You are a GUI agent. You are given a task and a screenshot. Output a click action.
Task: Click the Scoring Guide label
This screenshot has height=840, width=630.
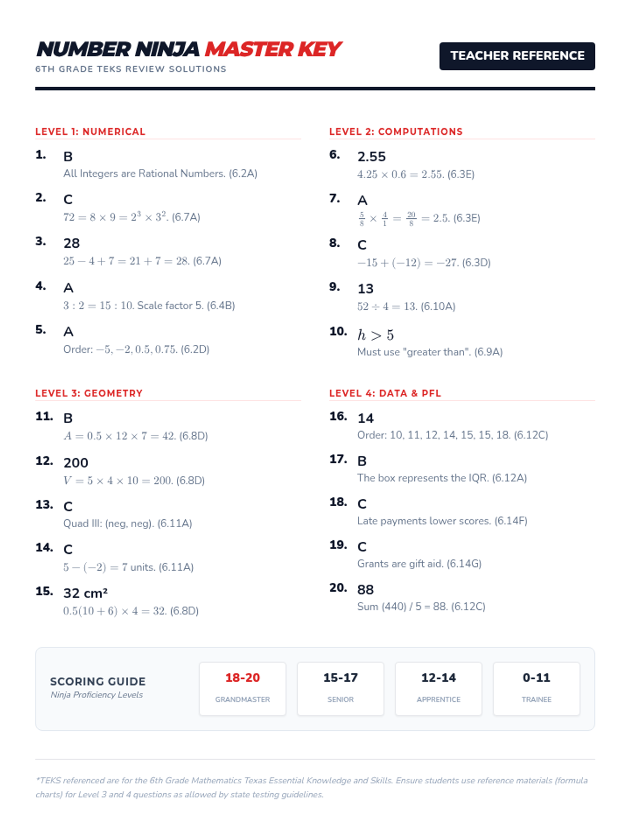point(98,681)
